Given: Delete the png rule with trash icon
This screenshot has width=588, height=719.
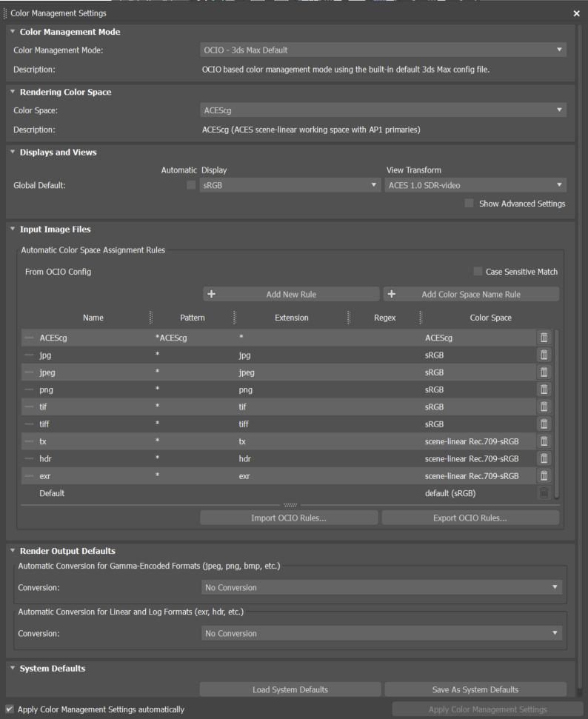Looking at the screenshot, I should point(544,389).
